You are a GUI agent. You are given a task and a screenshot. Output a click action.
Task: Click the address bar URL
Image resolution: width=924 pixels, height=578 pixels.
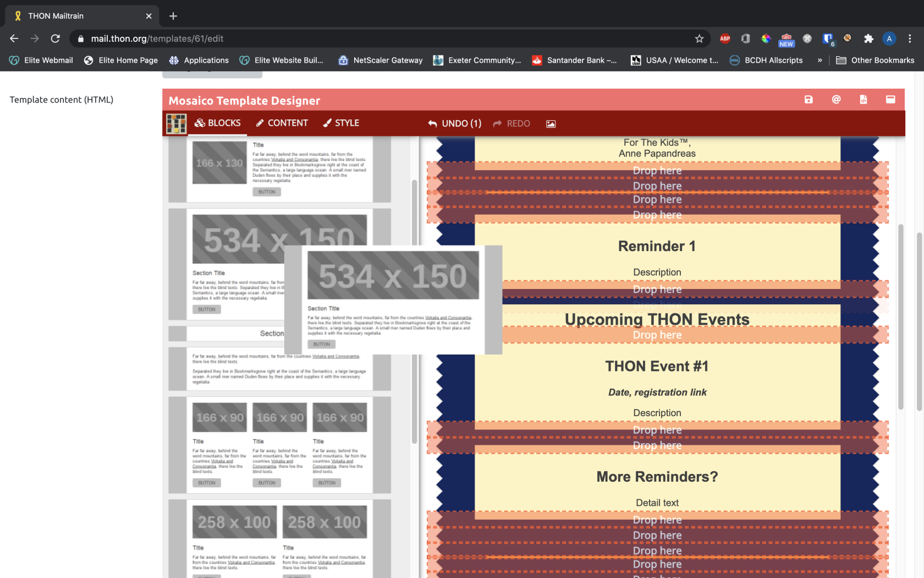pyautogui.click(x=157, y=39)
